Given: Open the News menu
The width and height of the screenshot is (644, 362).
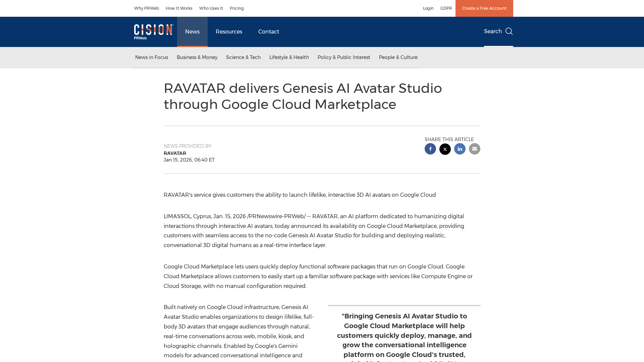Looking at the screenshot, I should (x=192, y=32).
